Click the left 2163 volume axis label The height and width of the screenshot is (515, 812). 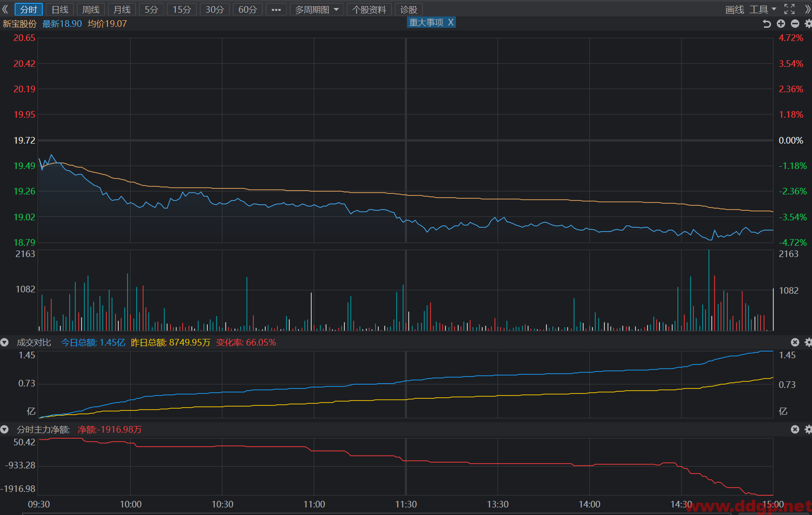pyautogui.click(x=25, y=254)
